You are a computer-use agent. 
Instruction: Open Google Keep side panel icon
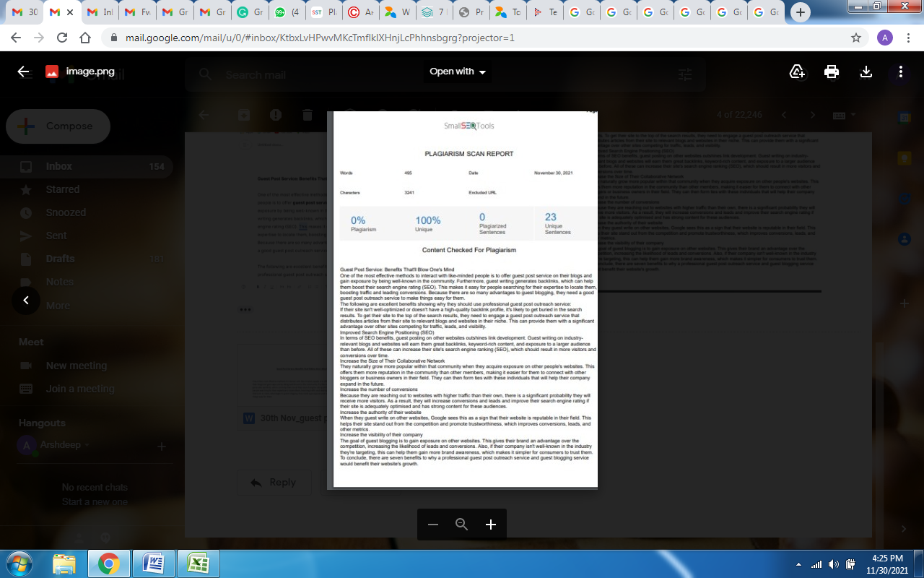[x=904, y=157]
